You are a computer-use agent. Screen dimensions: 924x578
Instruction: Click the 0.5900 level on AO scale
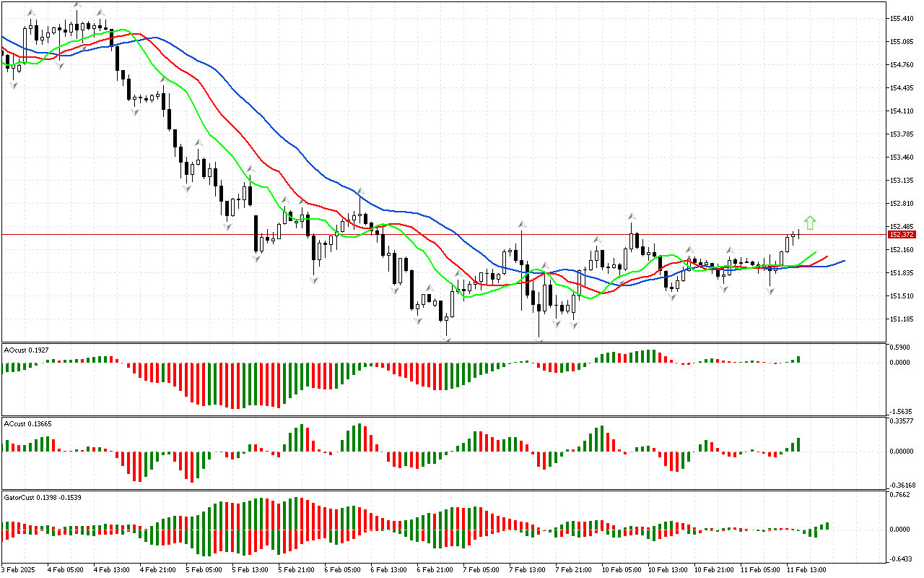899,348
